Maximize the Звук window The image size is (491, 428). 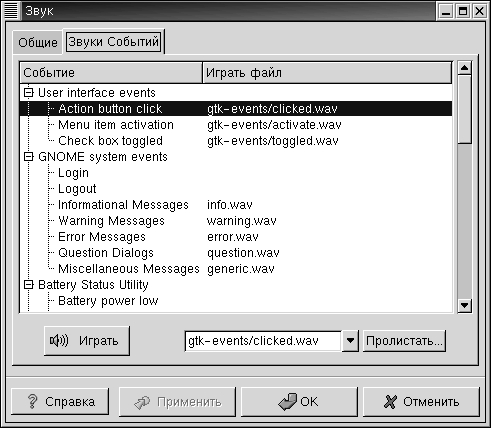pyautogui.click(x=463, y=11)
